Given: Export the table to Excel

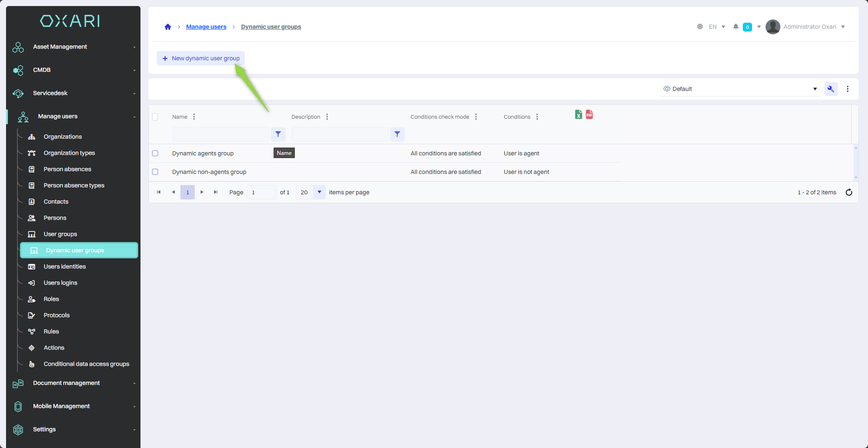Looking at the screenshot, I should point(578,115).
